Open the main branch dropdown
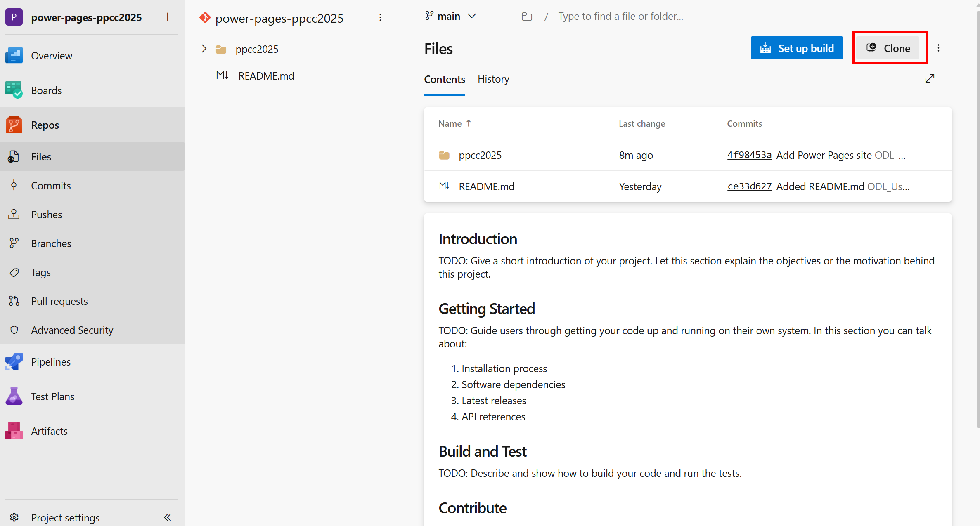Screen dimensions: 980x526 point(451,16)
